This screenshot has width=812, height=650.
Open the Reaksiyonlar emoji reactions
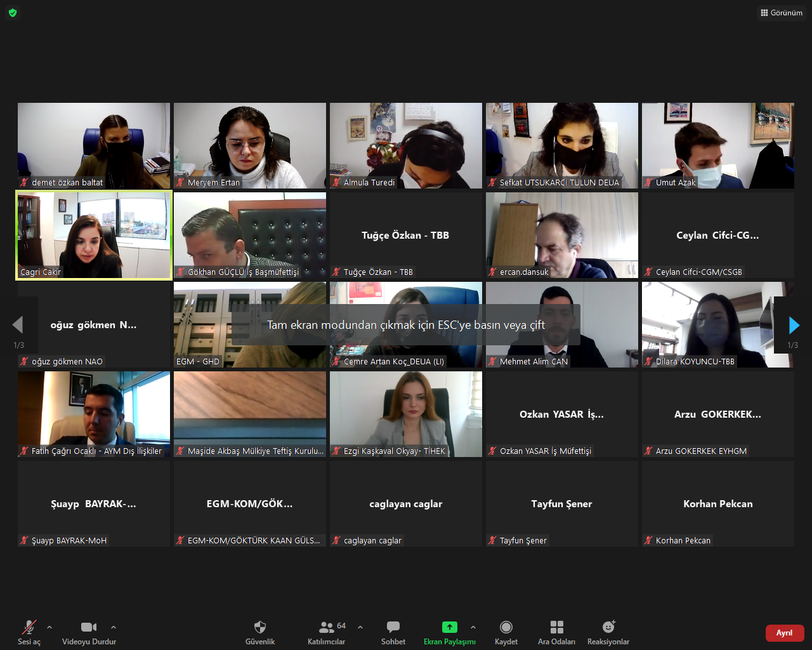pos(608,628)
